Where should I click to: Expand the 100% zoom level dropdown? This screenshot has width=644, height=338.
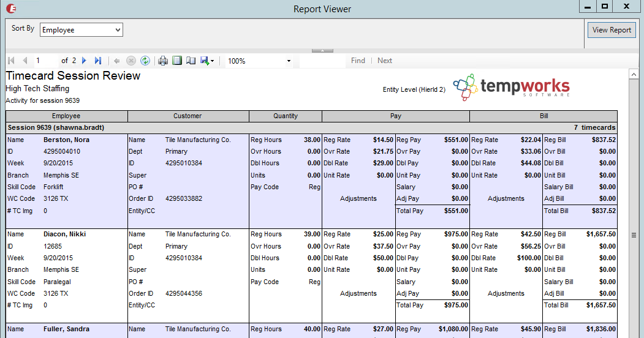289,61
